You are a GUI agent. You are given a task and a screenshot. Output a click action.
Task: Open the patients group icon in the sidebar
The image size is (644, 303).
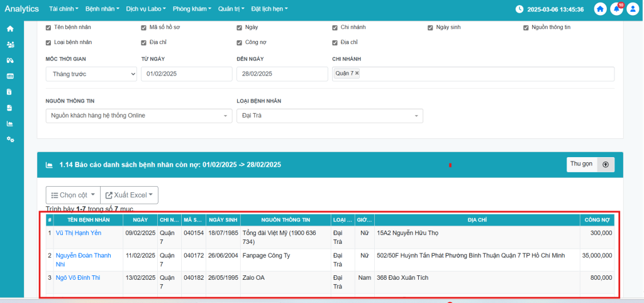pos(9,45)
